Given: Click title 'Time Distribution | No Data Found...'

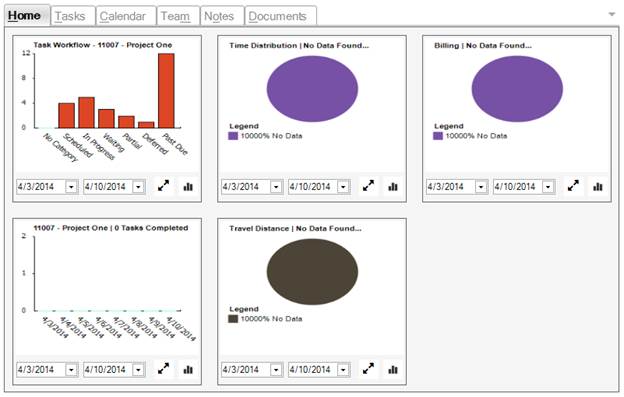Looking at the screenshot, I should [x=299, y=46].
